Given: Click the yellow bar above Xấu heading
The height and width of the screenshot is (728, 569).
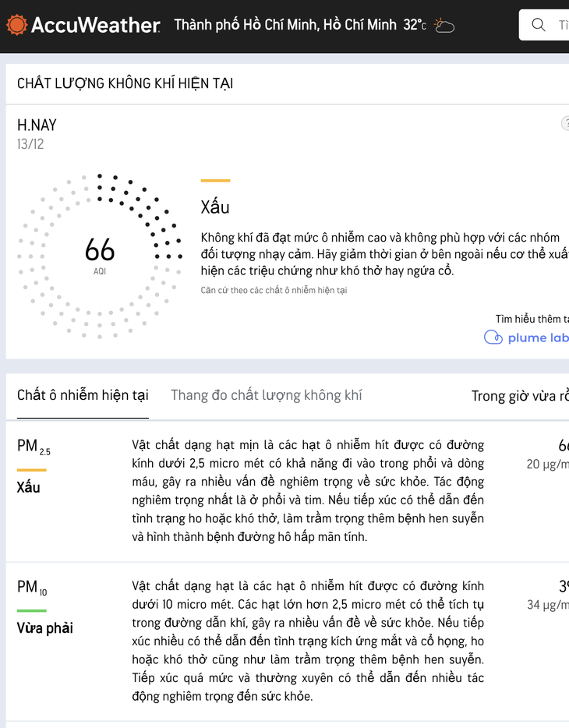Looking at the screenshot, I should (215, 181).
